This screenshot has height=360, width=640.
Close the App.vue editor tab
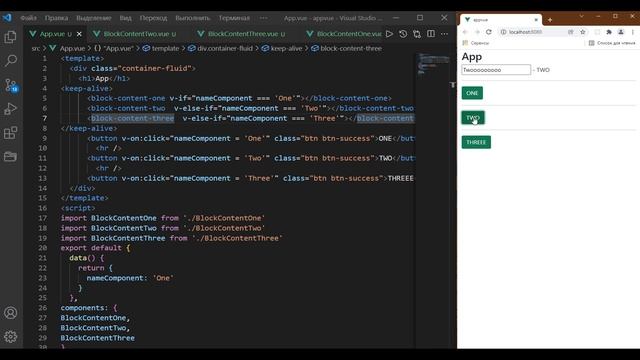coord(79,34)
